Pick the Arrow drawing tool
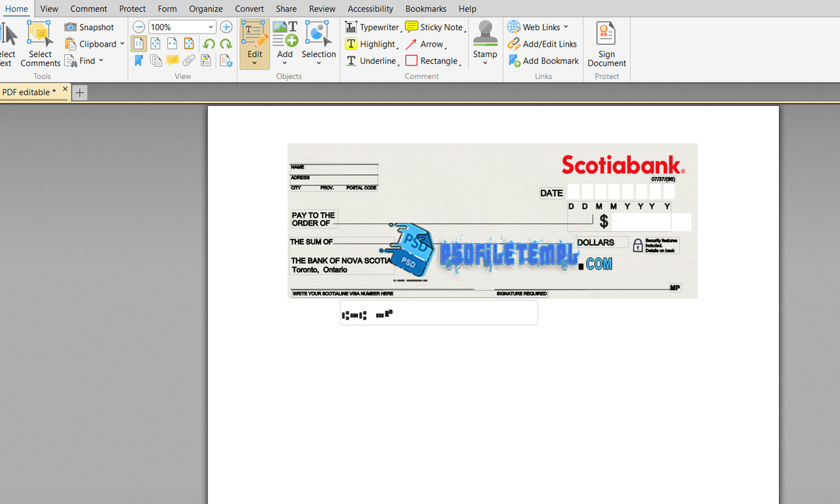This screenshot has width=840, height=504. coord(424,44)
